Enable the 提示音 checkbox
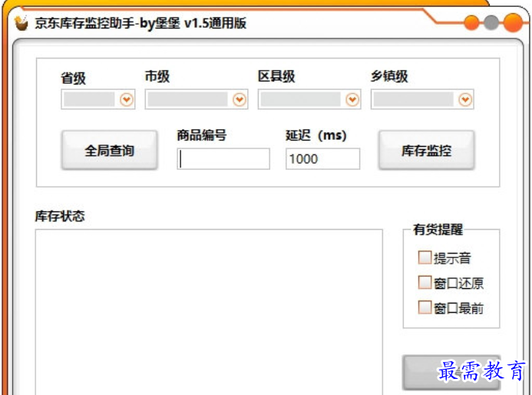This screenshot has height=395, width=532. pos(425,257)
